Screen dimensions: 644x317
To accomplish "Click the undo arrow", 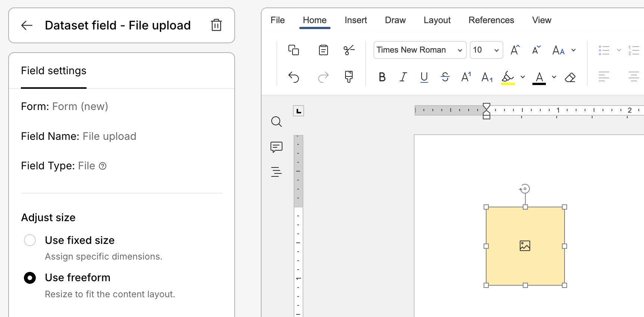I will (x=294, y=77).
